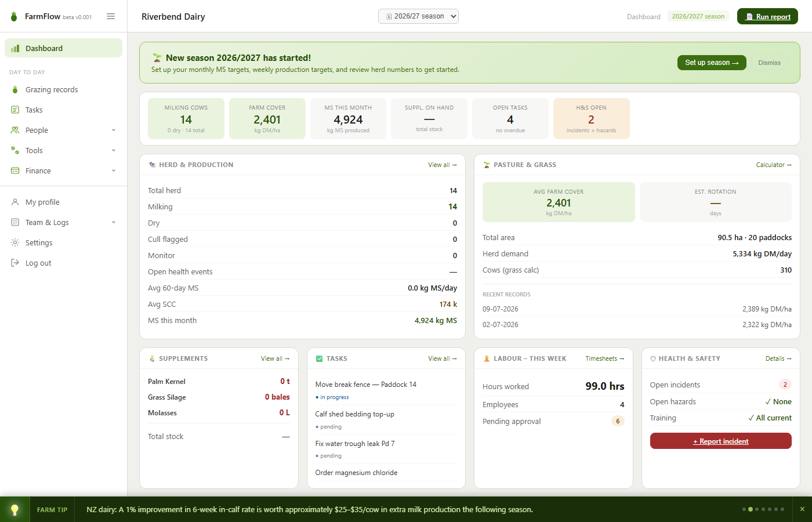Viewport: 812px width, 522px height.
Task: Open View all in Tasks panel
Action: coord(443,358)
